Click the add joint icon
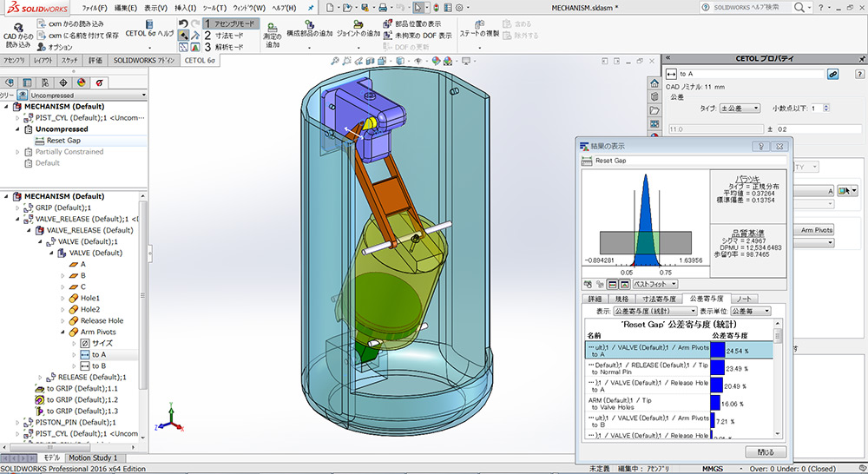Viewport: 868px width, 474px height. (x=358, y=24)
